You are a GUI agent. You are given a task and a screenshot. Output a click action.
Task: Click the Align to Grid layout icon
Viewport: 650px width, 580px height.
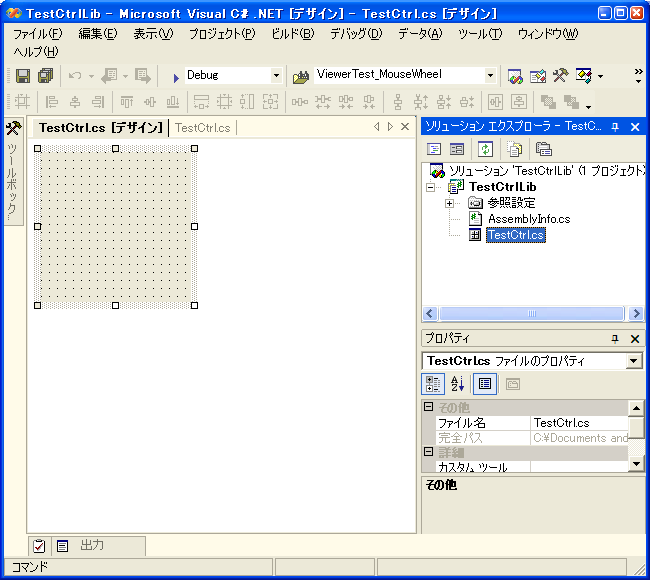[x=22, y=102]
